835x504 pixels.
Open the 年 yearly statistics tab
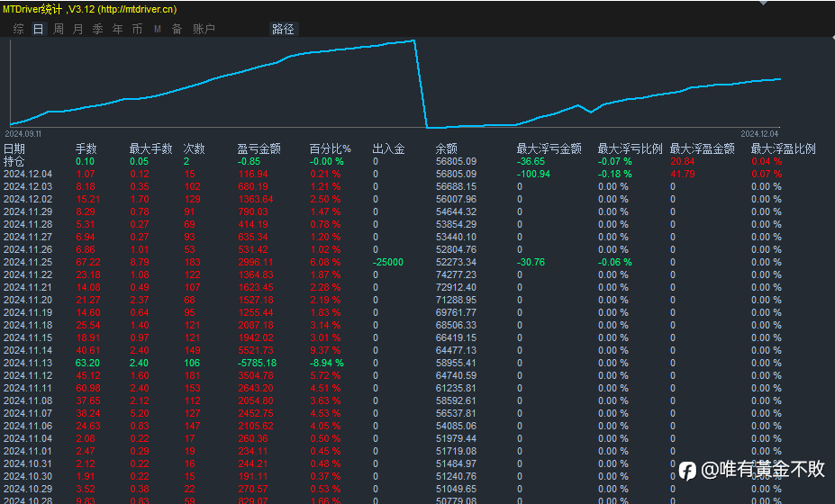point(118,29)
